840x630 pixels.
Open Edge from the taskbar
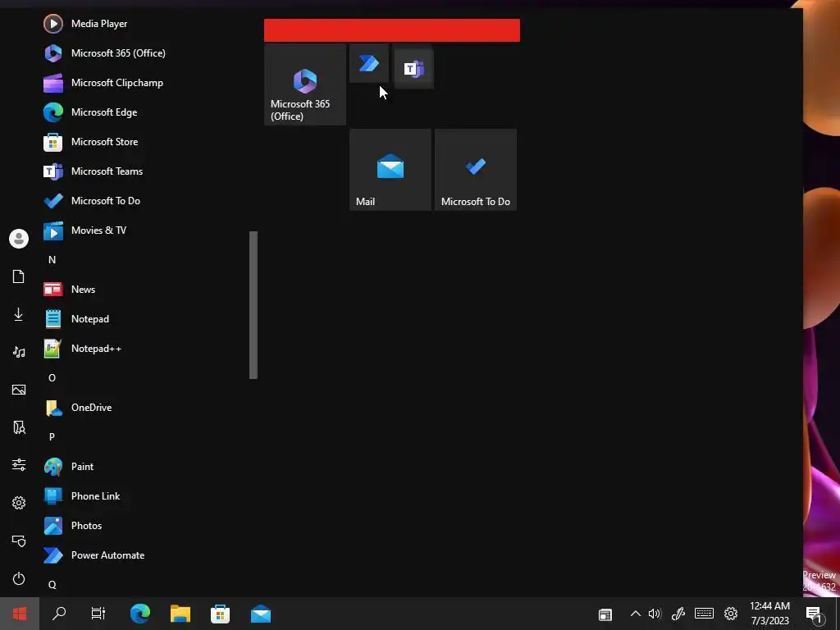click(x=140, y=614)
